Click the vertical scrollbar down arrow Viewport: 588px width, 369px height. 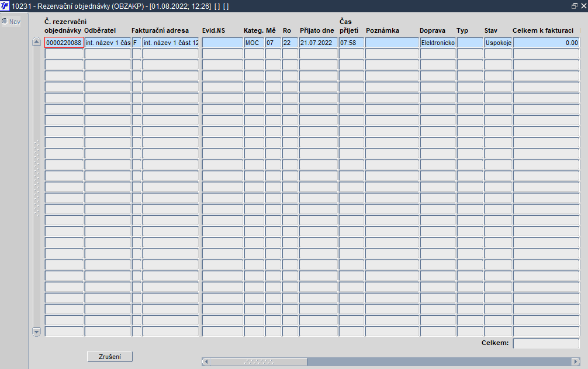point(36,332)
